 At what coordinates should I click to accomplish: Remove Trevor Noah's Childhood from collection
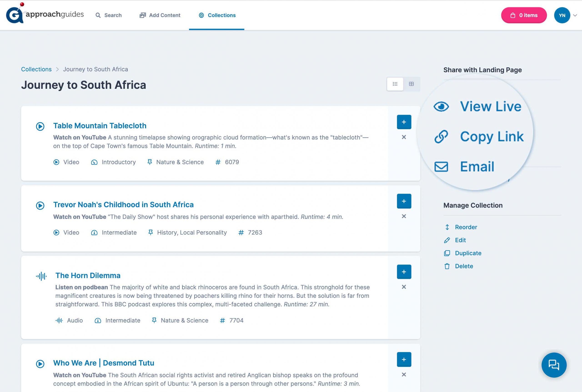tap(404, 216)
